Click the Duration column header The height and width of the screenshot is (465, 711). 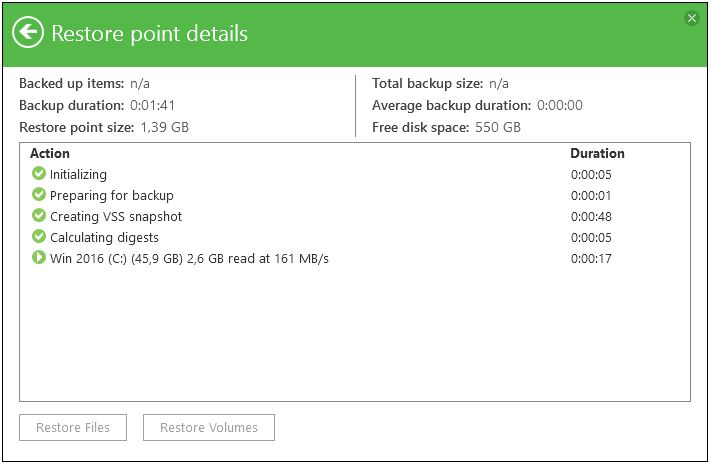597,153
